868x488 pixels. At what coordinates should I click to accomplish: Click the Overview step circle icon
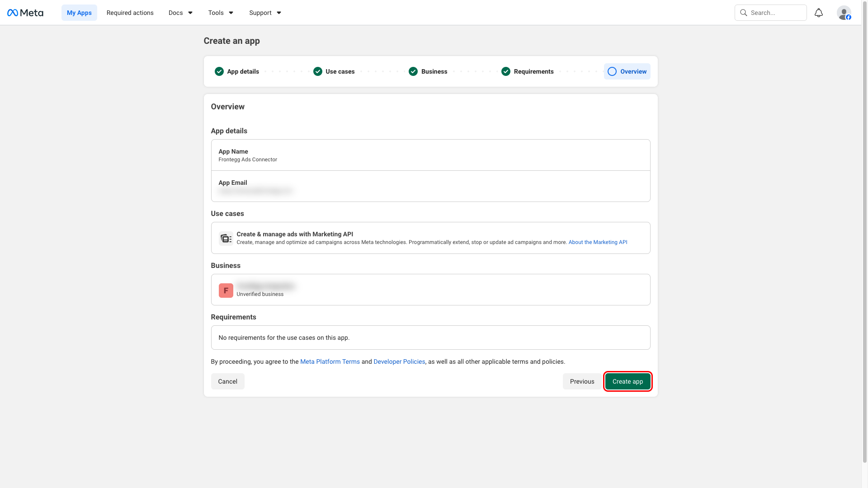pyautogui.click(x=612, y=71)
